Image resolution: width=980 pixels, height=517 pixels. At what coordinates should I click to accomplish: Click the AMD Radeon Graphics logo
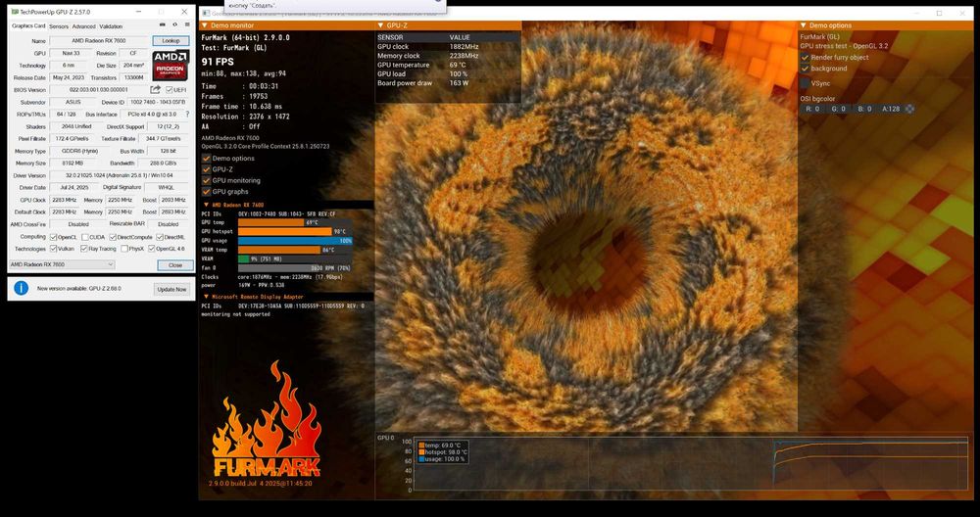170,67
